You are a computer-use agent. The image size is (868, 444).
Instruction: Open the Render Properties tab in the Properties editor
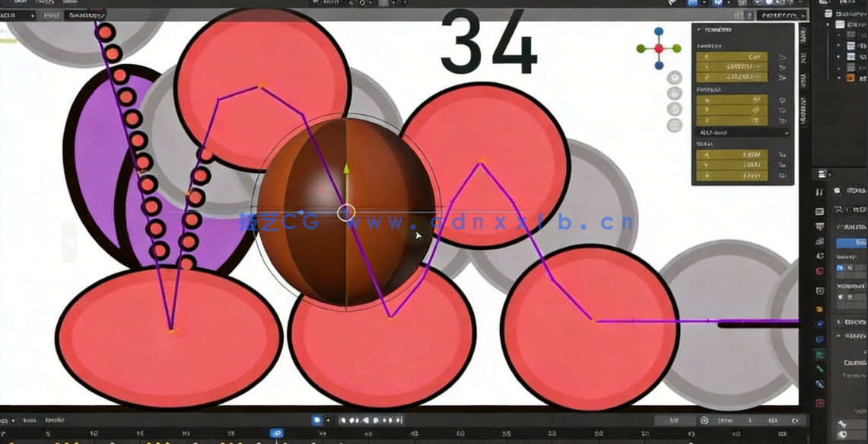(x=819, y=210)
